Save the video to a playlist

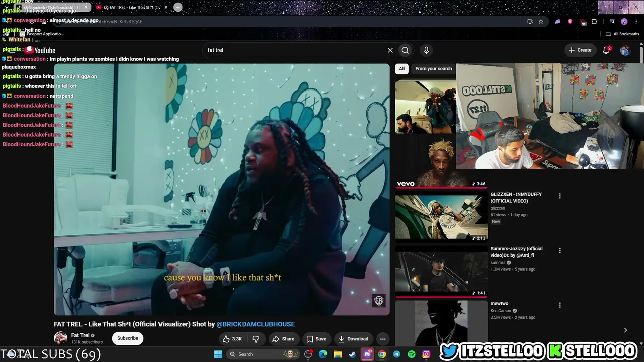[316, 339]
